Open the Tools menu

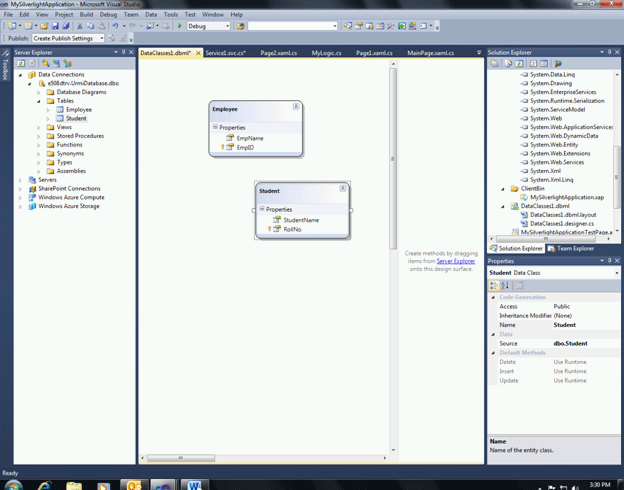(x=171, y=14)
